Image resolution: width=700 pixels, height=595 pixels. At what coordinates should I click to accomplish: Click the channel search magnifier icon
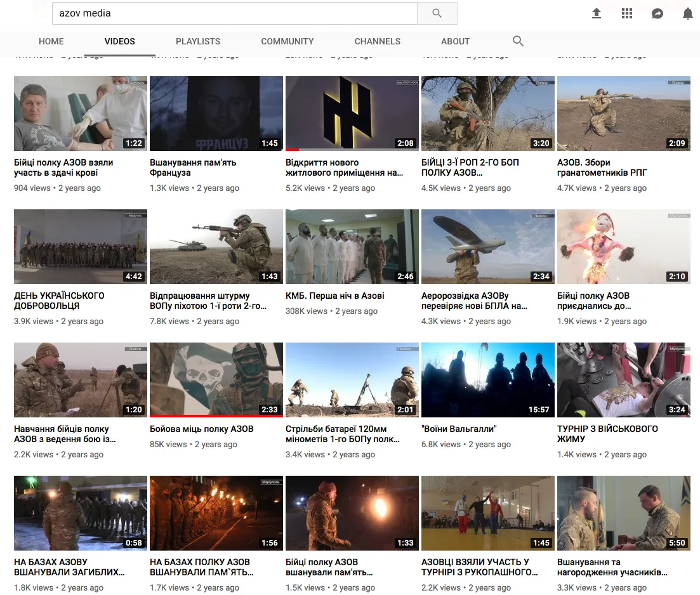click(518, 41)
